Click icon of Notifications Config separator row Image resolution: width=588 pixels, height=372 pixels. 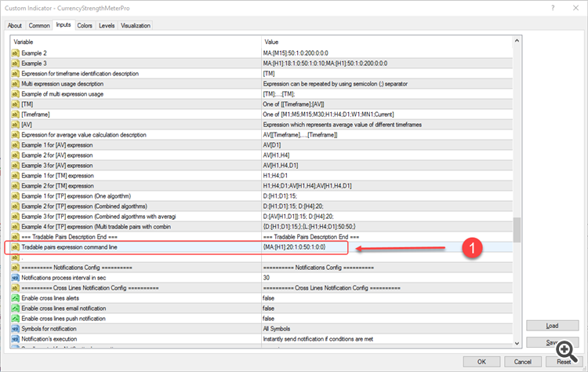15,268
